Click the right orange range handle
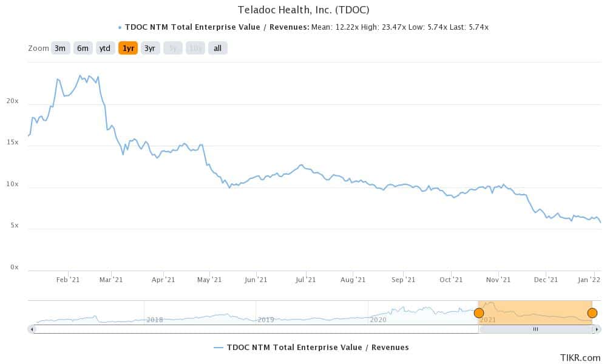Viewport: 607px width, 364px height. pos(592,312)
